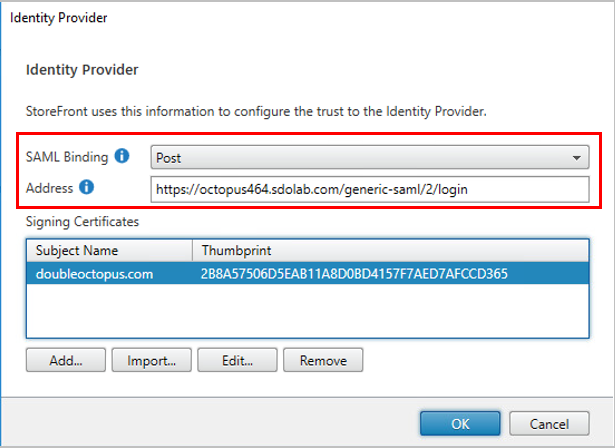Image resolution: width=615 pixels, height=448 pixels.
Task: Open the Edit... certificate button
Action: pos(237,360)
